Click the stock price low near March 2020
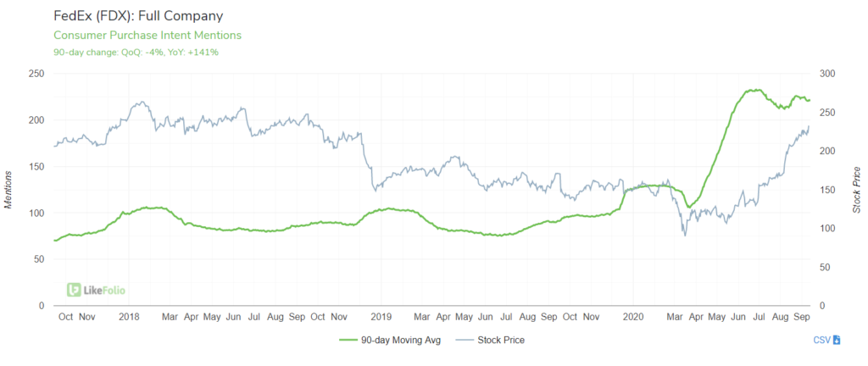This screenshot has height=366, width=868. [685, 235]
